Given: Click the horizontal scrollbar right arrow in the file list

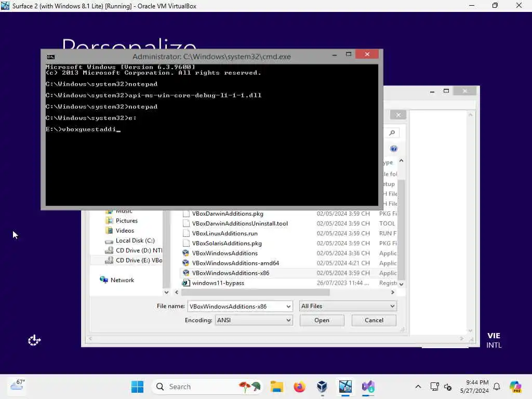Looking at the screenshot, I should click(393, 292).
